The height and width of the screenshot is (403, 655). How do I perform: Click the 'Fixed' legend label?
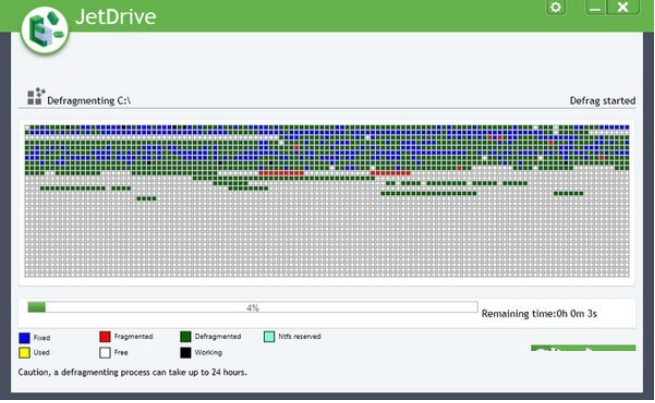coord(42,337)
